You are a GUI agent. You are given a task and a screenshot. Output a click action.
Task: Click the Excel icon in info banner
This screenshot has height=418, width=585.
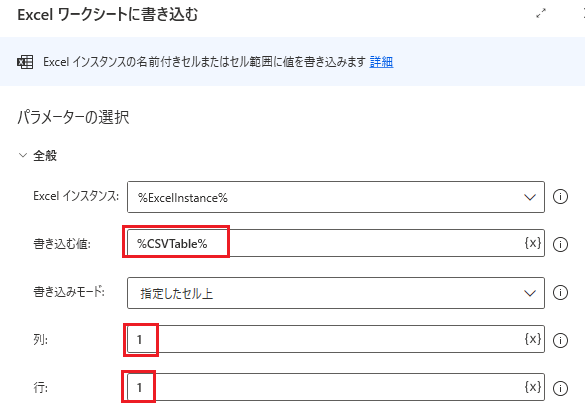25,62
